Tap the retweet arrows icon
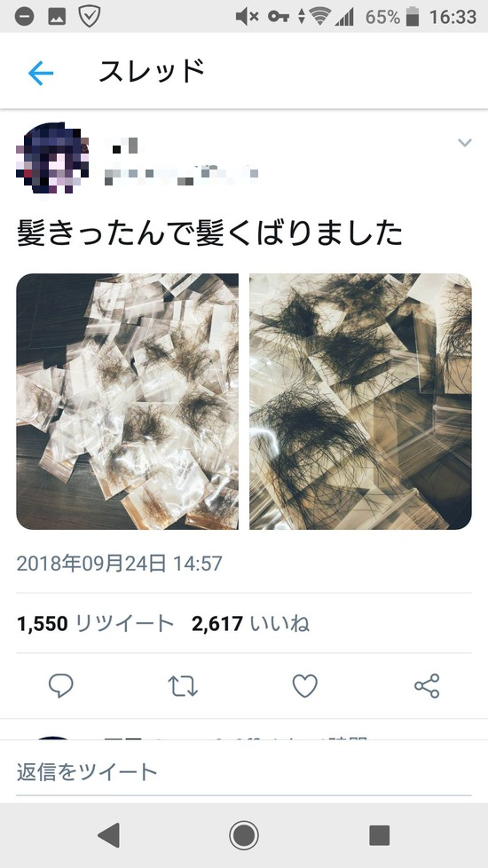The width and height of the screenshot is (488, 868). tap(183, 686)
